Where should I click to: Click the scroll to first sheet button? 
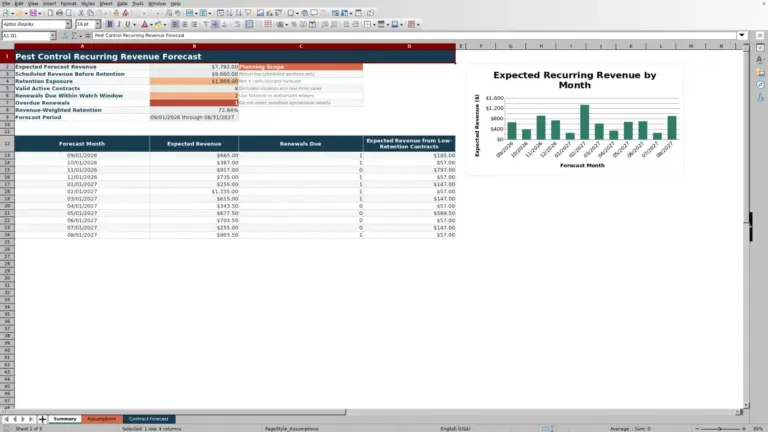pos(6,419)
